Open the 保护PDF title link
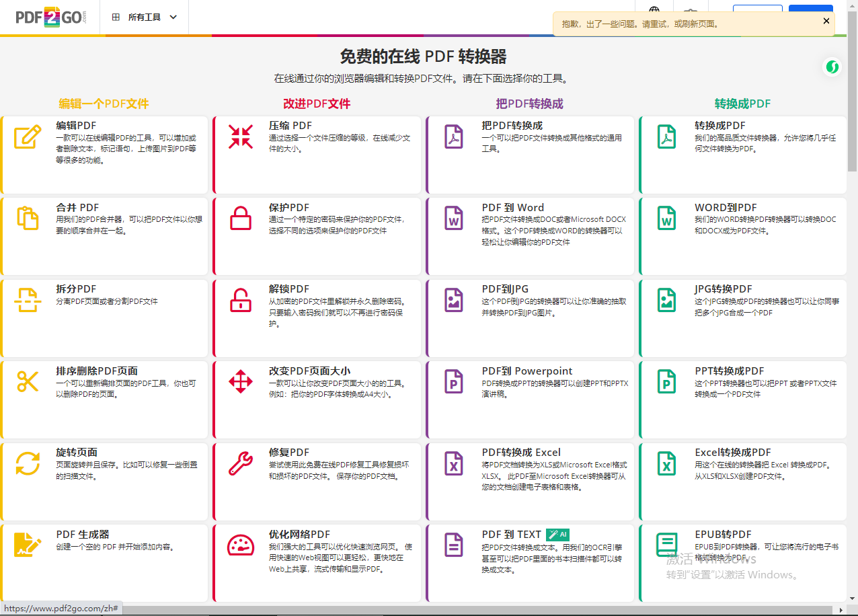 [x=289, y=208]
